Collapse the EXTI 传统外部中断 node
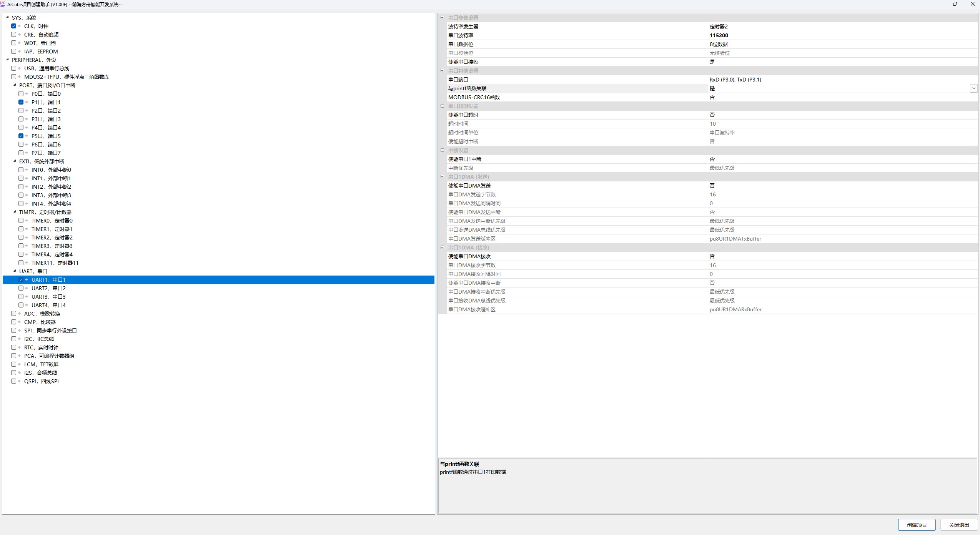The height and width of the screenshot is (535, 980). 15,161
